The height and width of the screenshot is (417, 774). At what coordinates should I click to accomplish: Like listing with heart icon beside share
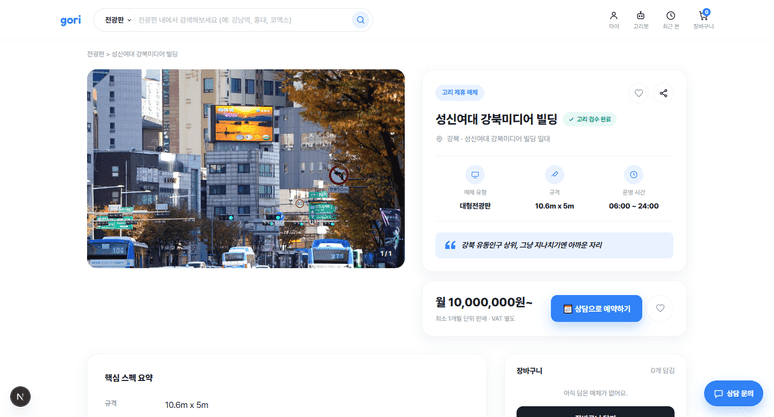(638, 93)
